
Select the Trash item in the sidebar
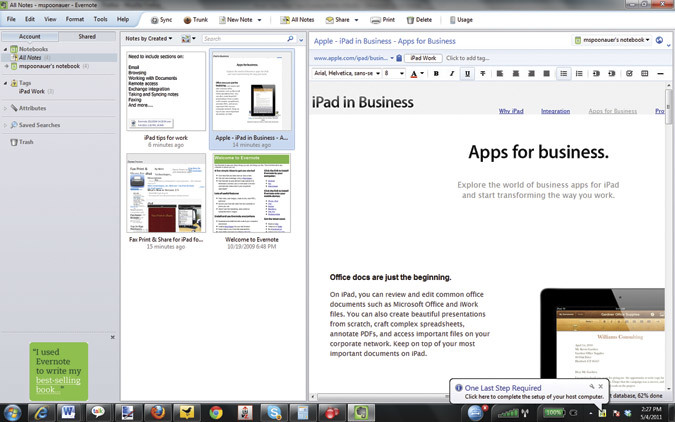tap(22, 142)
